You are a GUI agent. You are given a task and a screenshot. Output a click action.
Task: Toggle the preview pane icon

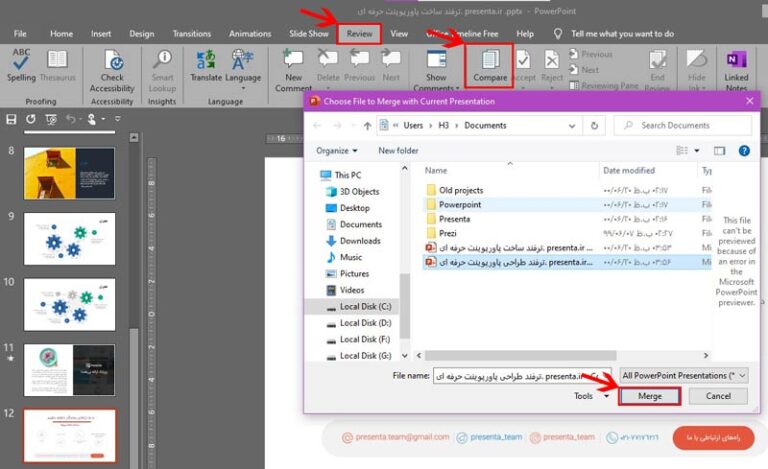point(719,151)
